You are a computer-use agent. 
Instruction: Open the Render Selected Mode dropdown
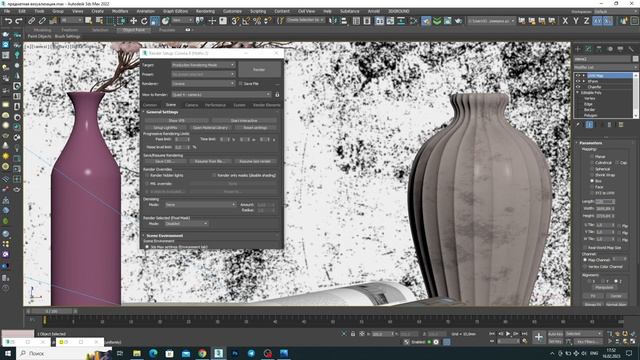[186, 224]
